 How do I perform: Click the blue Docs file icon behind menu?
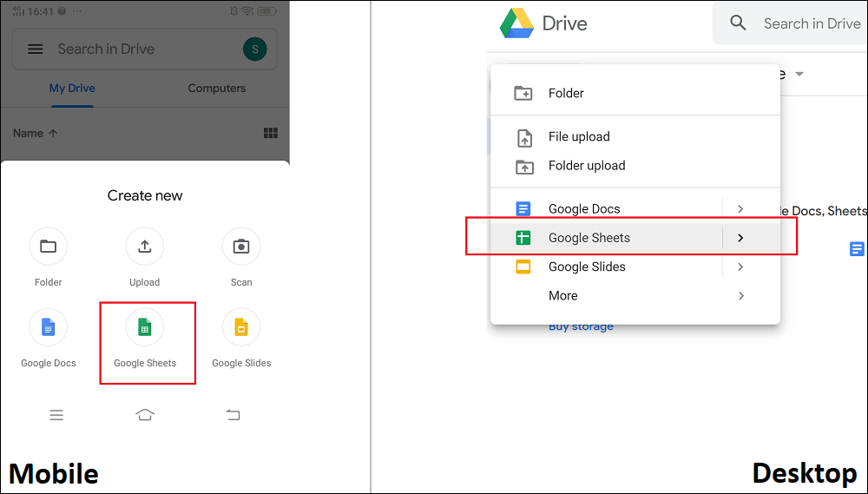tap(857, 249)
